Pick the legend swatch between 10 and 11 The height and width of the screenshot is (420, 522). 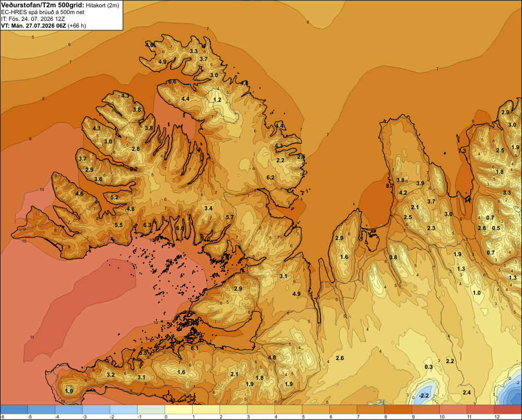(x=453, y=410)
